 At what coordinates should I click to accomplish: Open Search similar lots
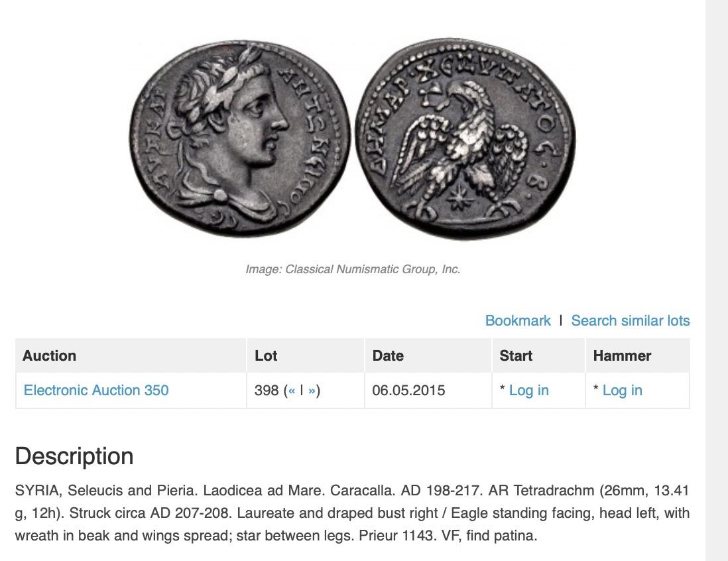[x=630, y=321]
